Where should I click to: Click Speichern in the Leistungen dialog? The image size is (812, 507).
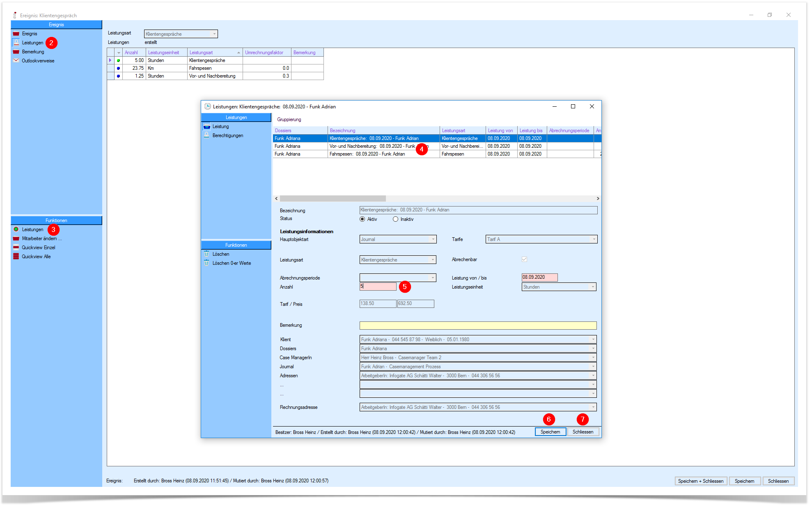point(550,432)
